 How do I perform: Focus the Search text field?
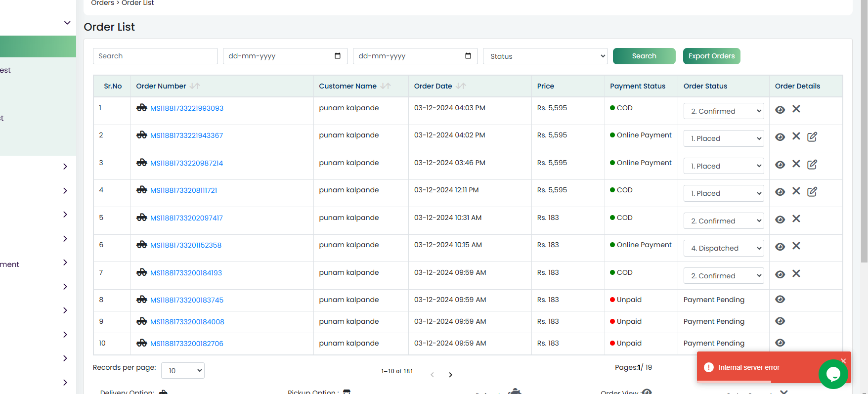[x=155, y=56]
